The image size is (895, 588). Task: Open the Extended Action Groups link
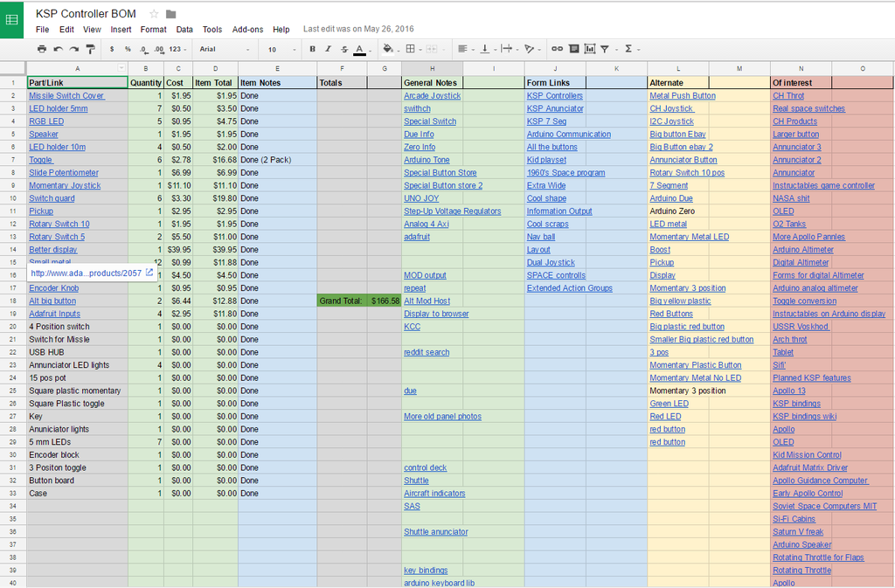point(570,288)
